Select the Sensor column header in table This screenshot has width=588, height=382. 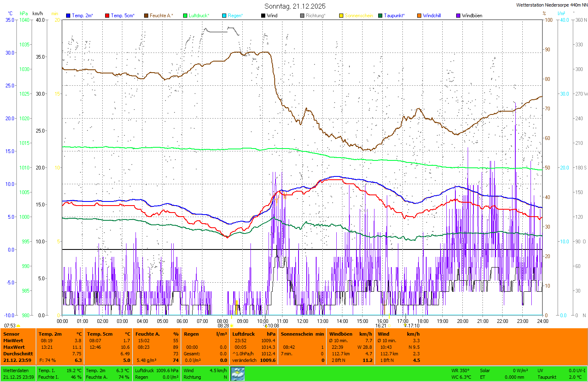[11, 334]
